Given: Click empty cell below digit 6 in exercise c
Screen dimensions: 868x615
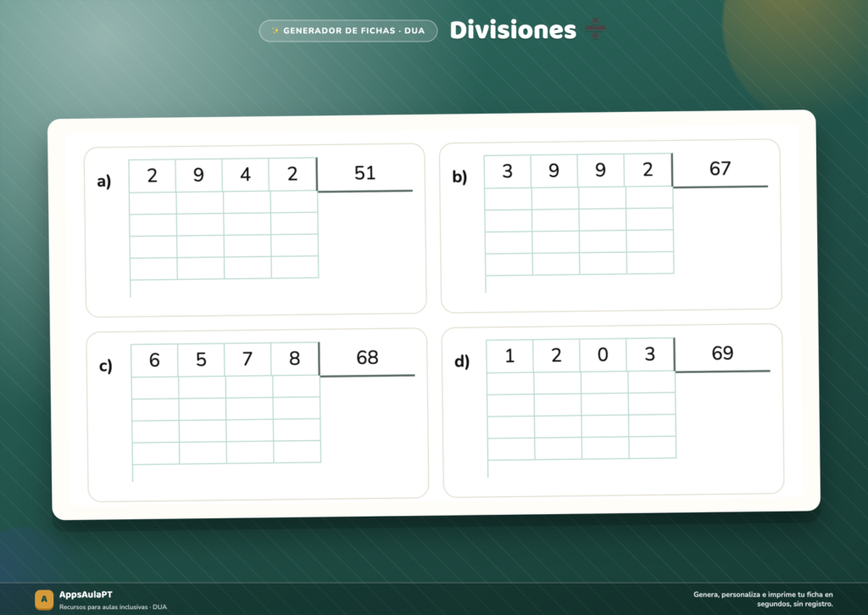Looking at the screenshot, I should (x=156, y=388).
